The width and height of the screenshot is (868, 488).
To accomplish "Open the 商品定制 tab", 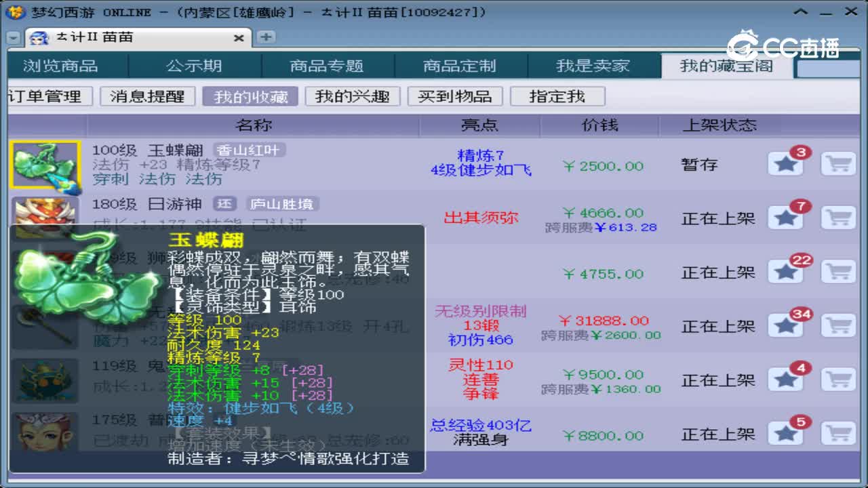I will coord(460,66).
